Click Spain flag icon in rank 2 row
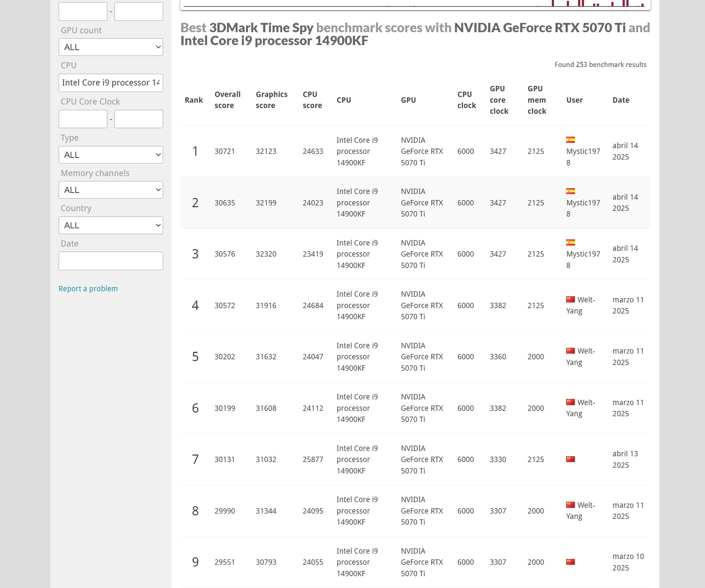 [x=571, y=191]
